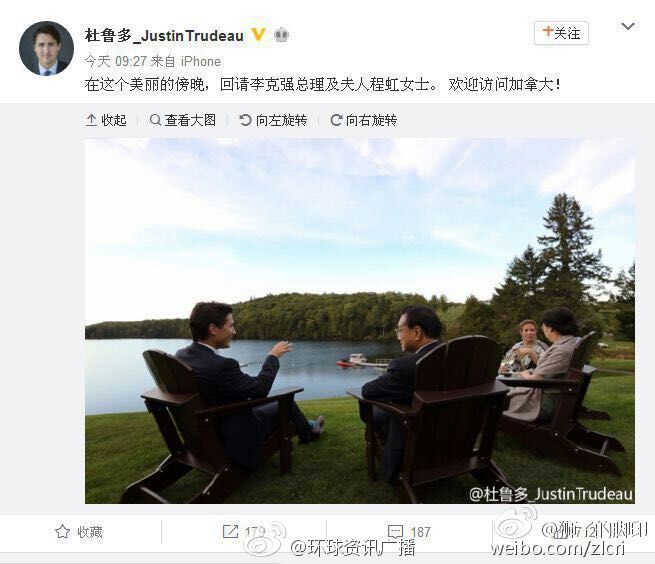This screenshot has width=655, height=564.
Task: Click the 来自 iPhone source link
Action: (x=185, y=61)
